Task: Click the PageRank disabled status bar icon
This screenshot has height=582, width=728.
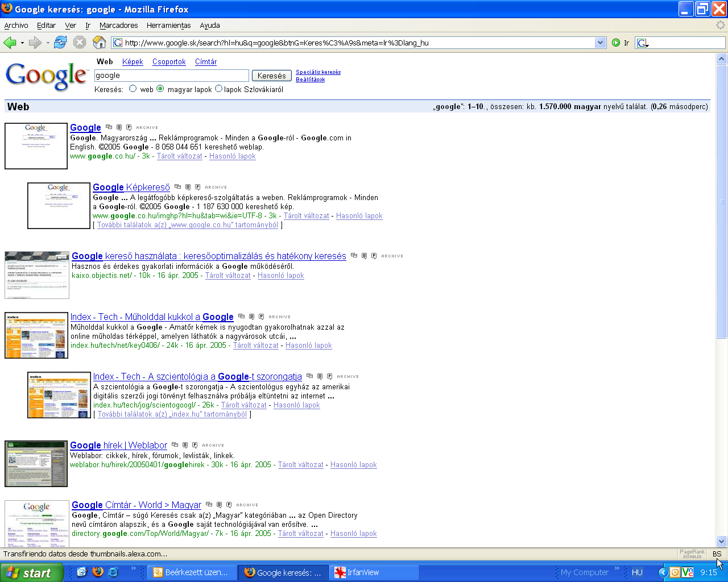Action: tap(692, 554)
